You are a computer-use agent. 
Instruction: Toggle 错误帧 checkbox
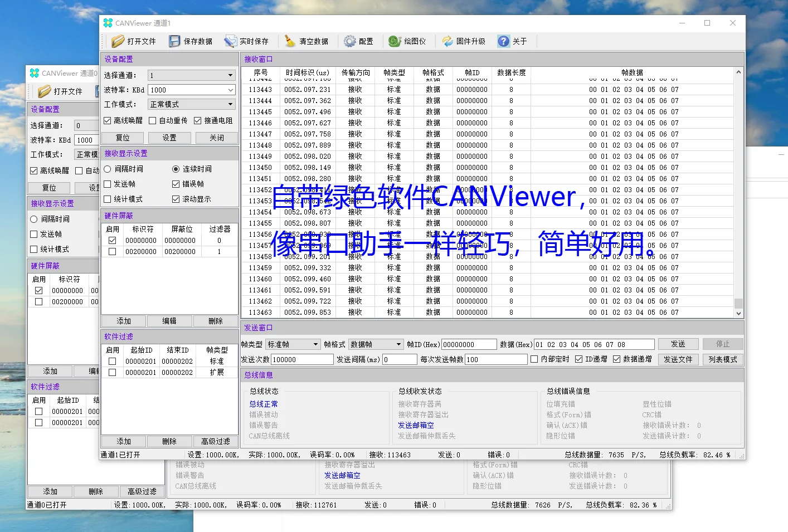click(x=176, y=184)
